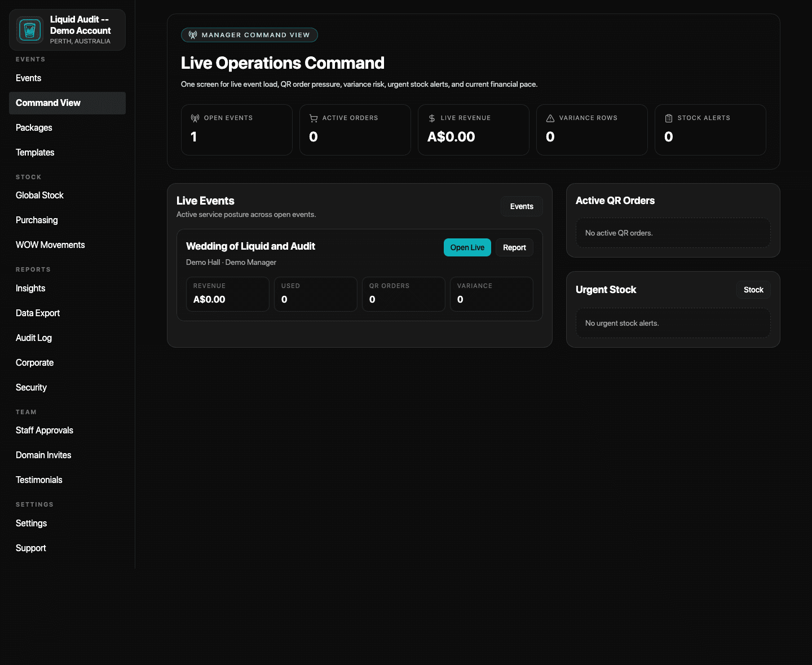The image size is (812, 665).
Task: Open Security page
Action: pyautogui.click(x=67, y=388)
